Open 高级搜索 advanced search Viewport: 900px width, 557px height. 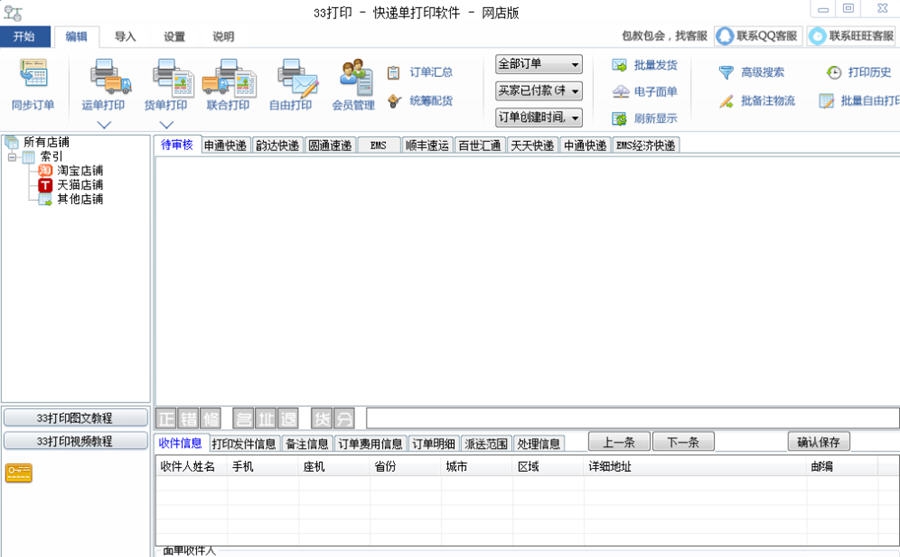pos(751,72)
